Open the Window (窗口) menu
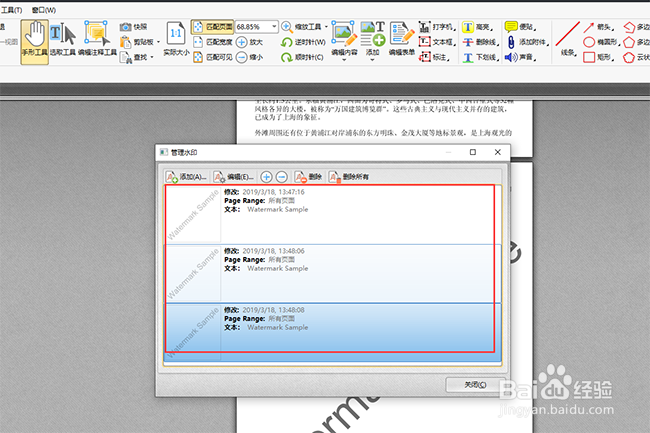The height and width of the screenshot is (433, 650). point(44,10)
